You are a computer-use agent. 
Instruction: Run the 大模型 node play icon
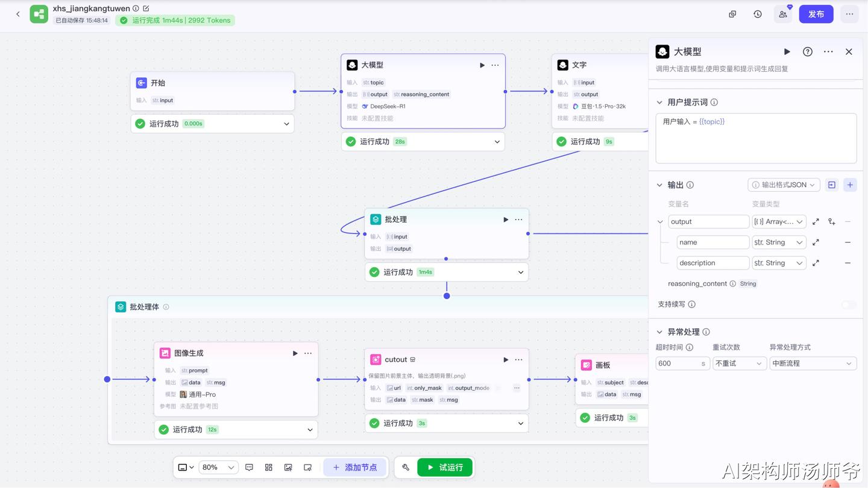tap(482, 65)
